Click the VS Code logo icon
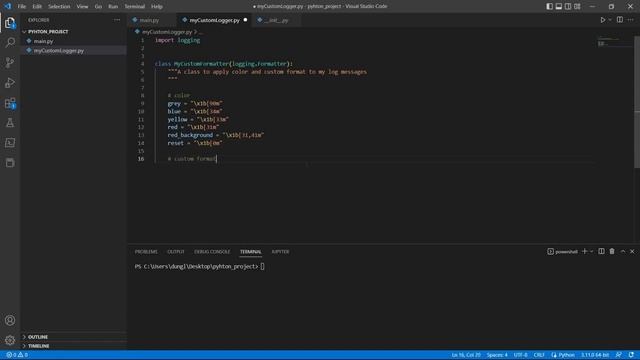The width and height of the screenshot is (640, 360). click(7, 7)
